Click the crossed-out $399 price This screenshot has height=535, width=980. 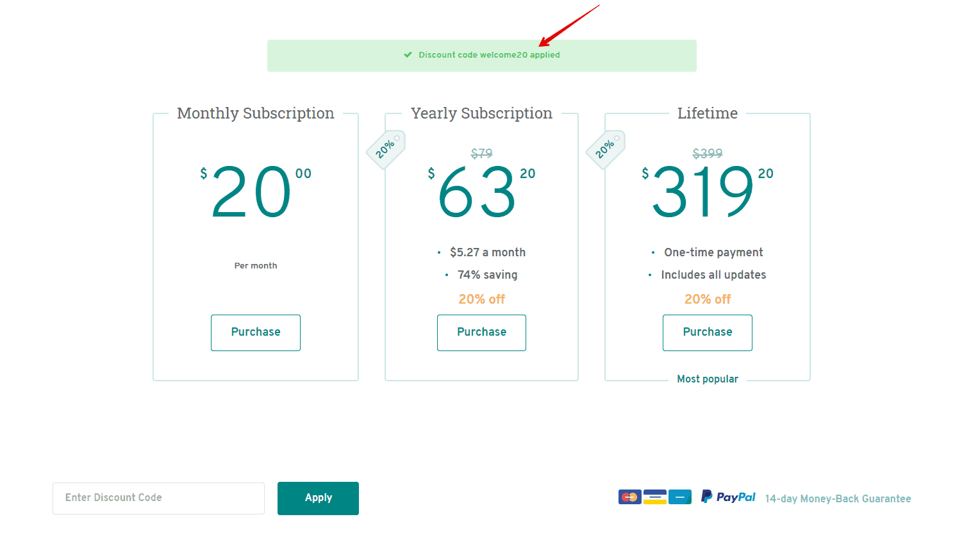click(x=708, y=154)
